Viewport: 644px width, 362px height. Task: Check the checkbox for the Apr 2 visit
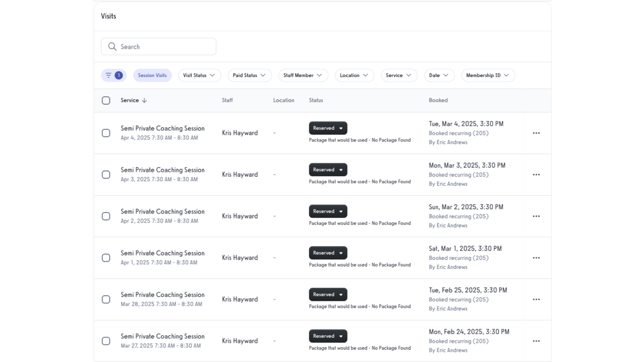point(106,216)
